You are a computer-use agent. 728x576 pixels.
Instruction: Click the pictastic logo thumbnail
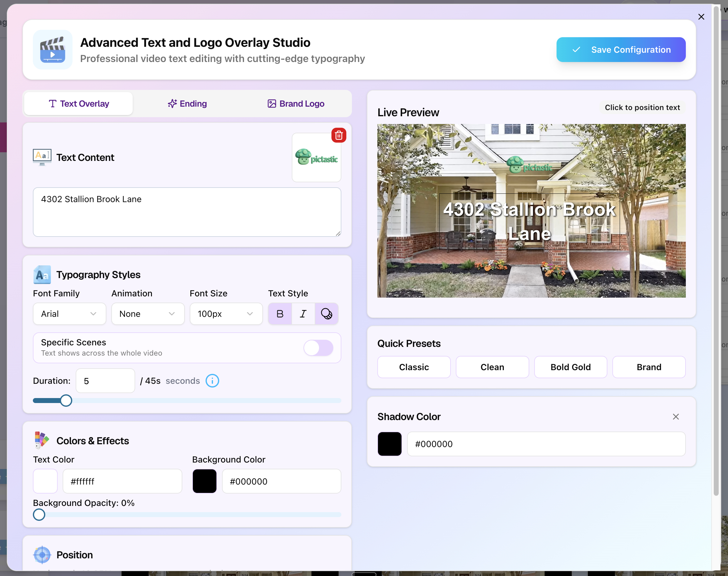click(316, 157)
